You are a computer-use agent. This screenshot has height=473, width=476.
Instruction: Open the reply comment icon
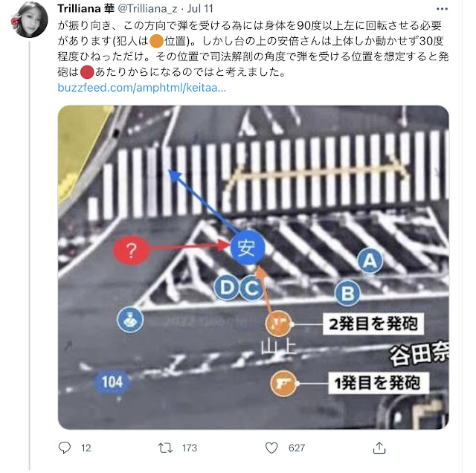[65, 448]
